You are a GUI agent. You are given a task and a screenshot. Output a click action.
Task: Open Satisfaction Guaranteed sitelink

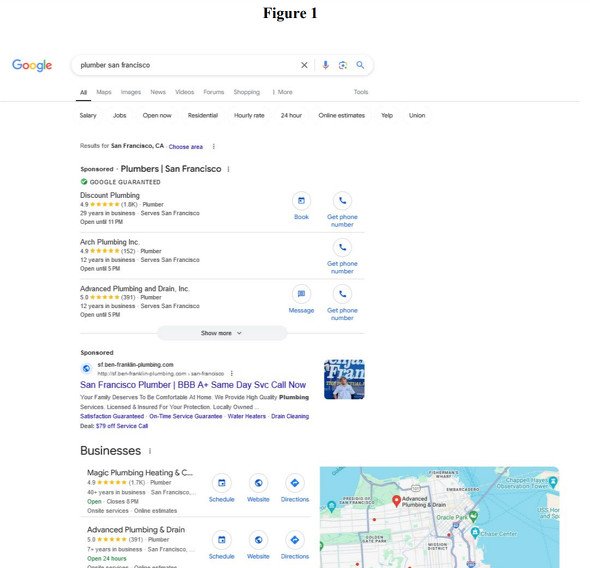pyautogui.click(x=112, y=416)
